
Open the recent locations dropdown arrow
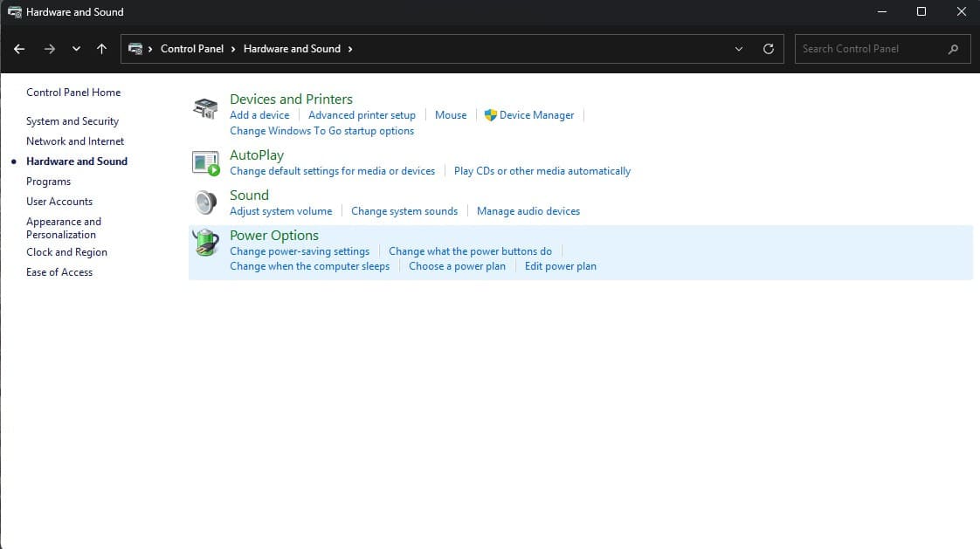click(x=76, y=49)
